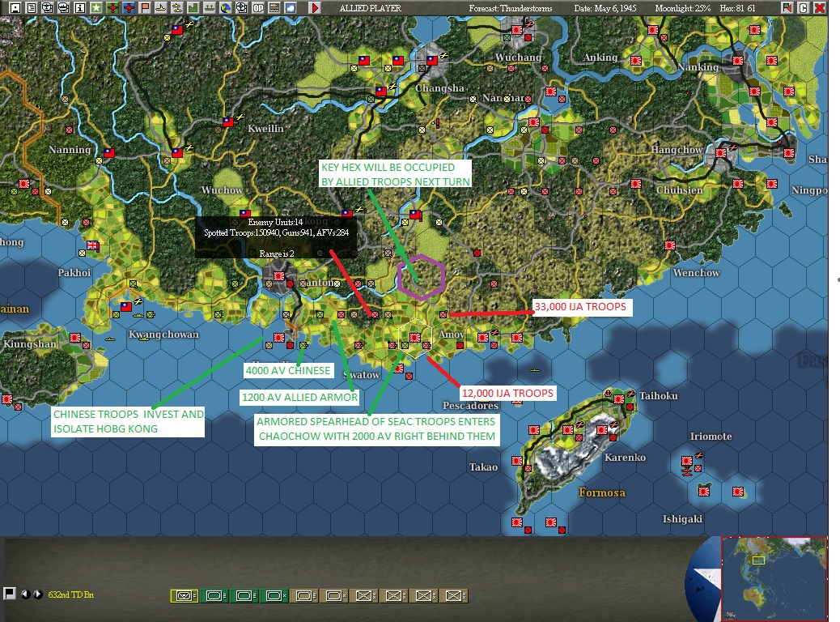Click the crosshair target icon in toolbar
840x622 pixels.
click(242, 7)
